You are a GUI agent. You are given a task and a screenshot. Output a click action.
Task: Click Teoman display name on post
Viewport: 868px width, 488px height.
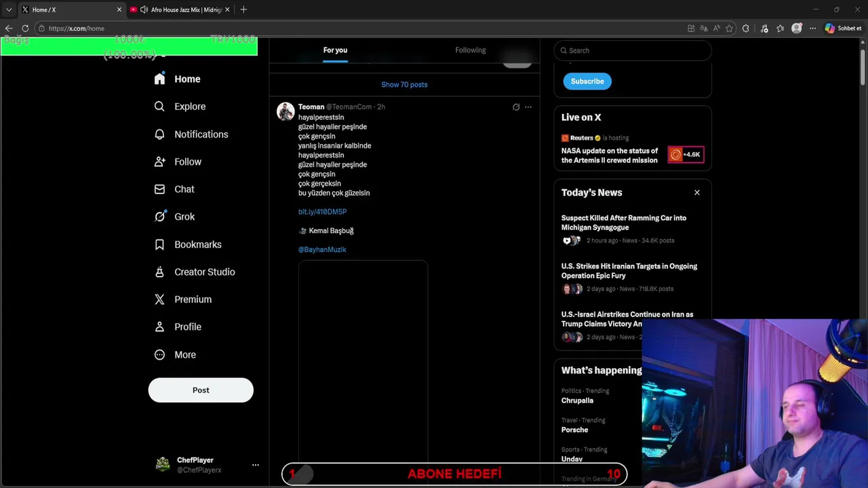tap(311, 107)
